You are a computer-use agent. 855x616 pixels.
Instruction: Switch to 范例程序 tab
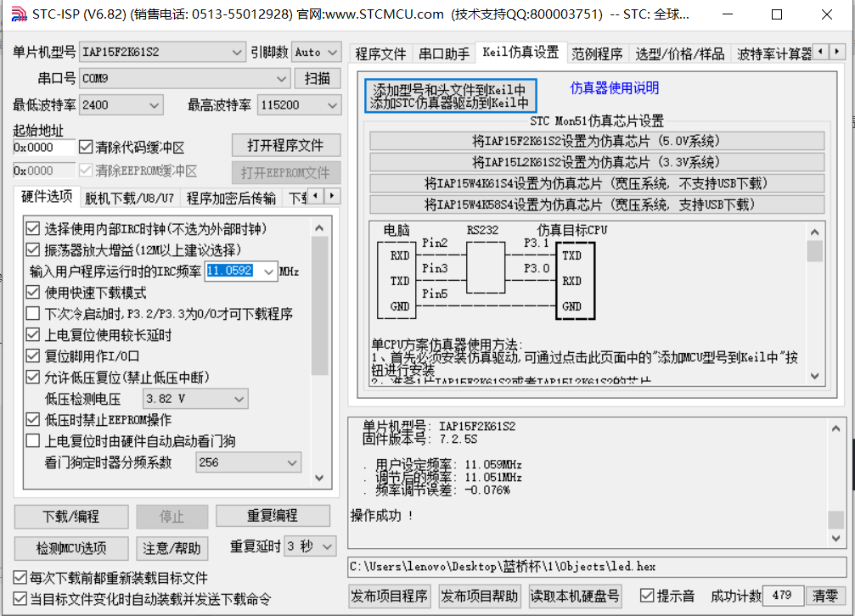[x=597, y=53]
